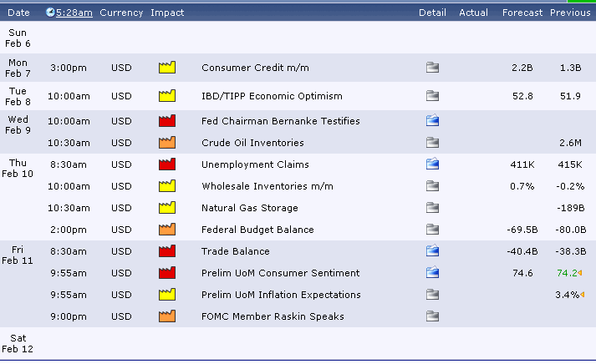Image resolution: width=596 pixels, height=364 pixels.
Task: Open detail folder for Trade Balance
Action: click(x=432, y=251)
